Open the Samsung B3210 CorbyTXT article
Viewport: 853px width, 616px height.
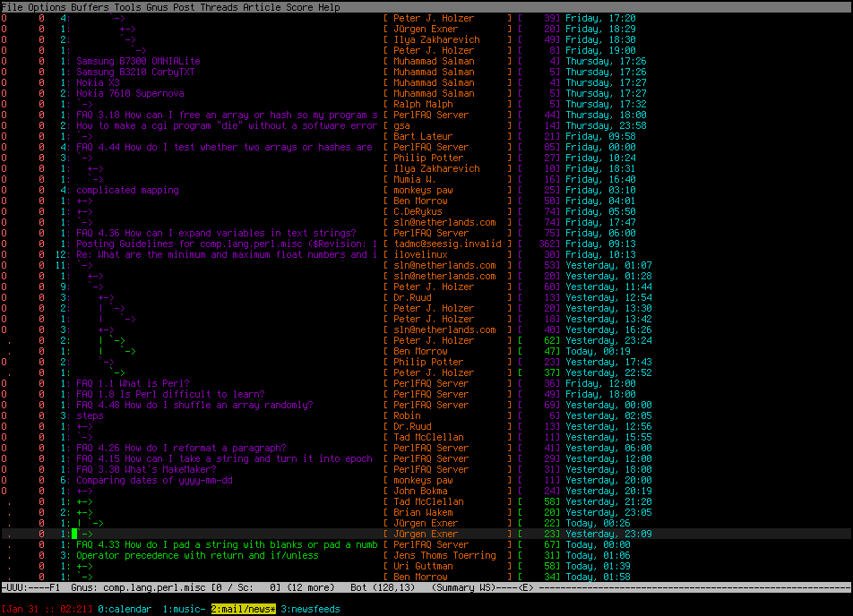[135, 72]
